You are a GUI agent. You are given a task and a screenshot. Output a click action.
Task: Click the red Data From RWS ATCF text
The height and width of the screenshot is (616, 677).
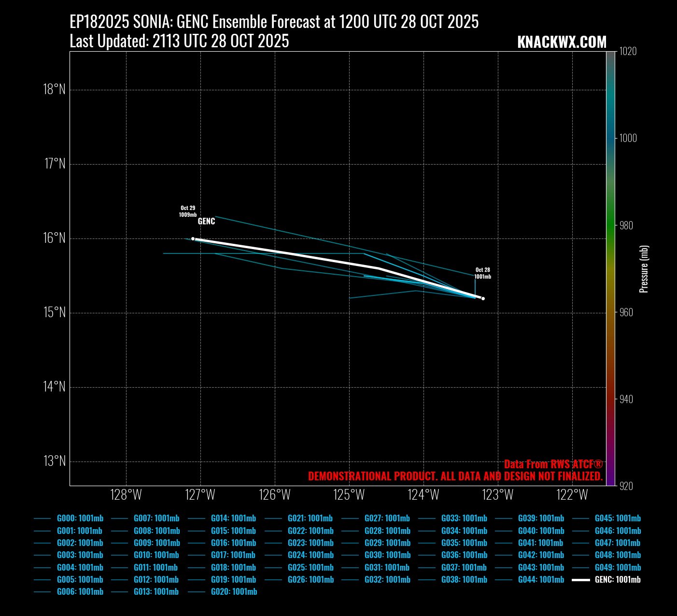(x=553, y=464)
